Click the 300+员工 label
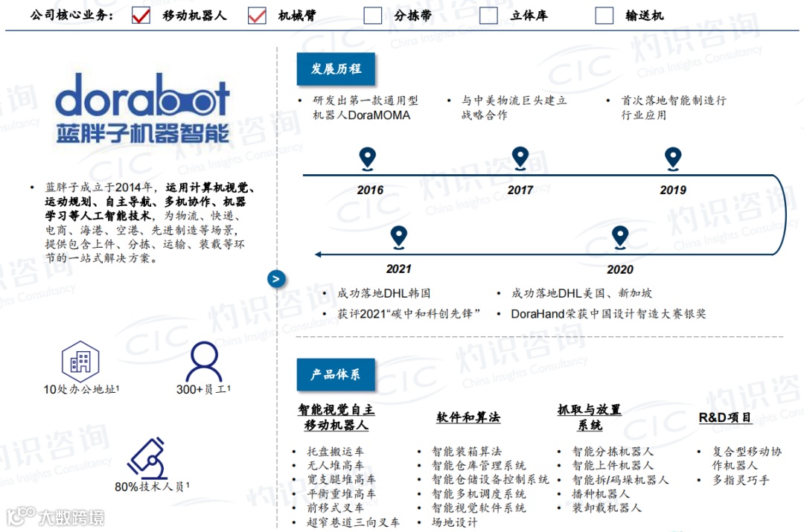This screenshot has width=804, height=532. (203, 390)
